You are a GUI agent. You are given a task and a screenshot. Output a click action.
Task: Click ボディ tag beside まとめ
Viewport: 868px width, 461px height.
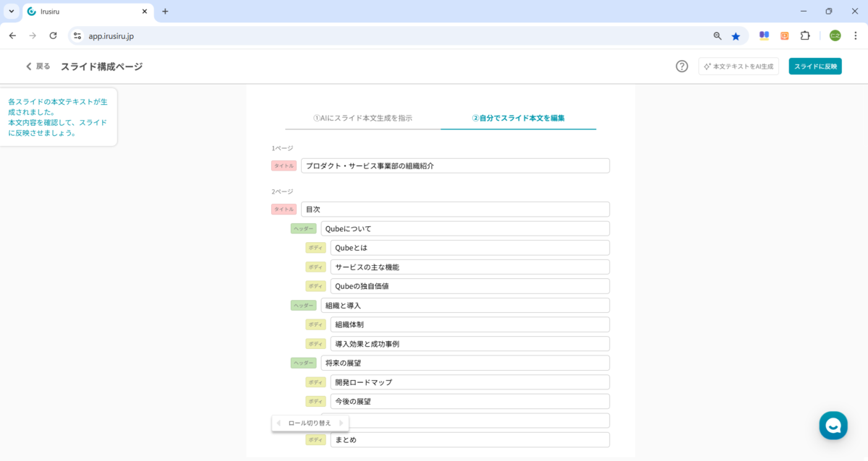coord(315,439)
